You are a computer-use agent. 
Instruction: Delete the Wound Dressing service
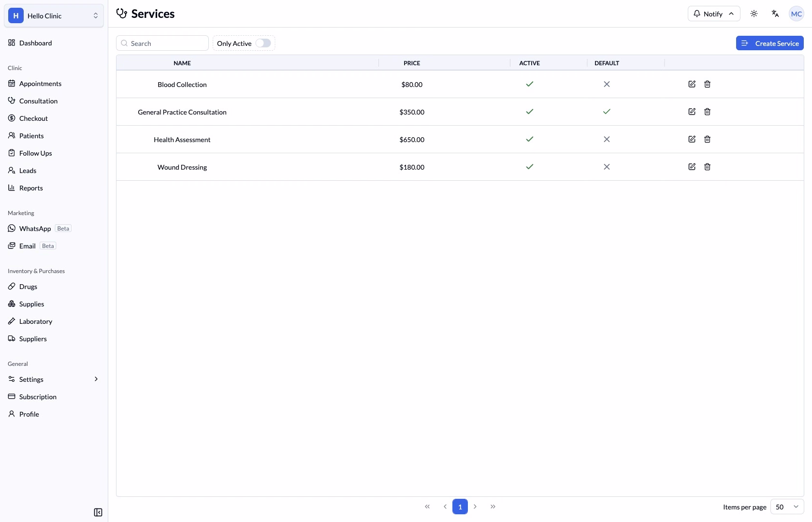pos(707,167)
